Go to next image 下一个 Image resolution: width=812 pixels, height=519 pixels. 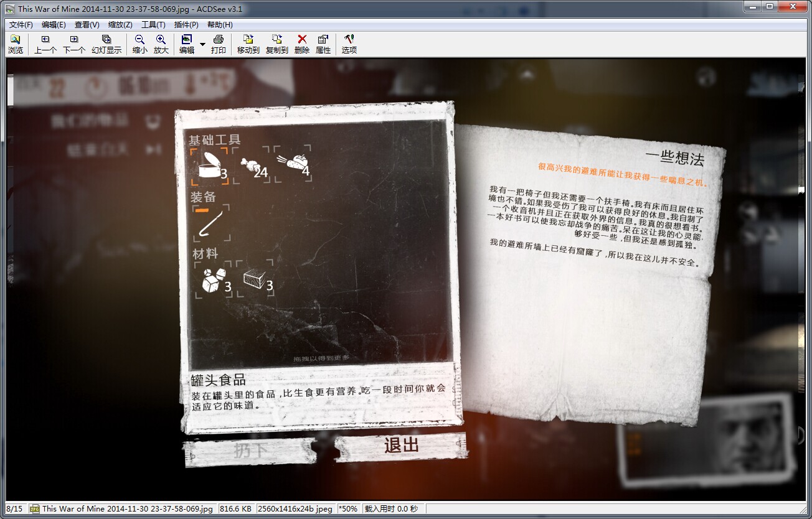point(74,44)
